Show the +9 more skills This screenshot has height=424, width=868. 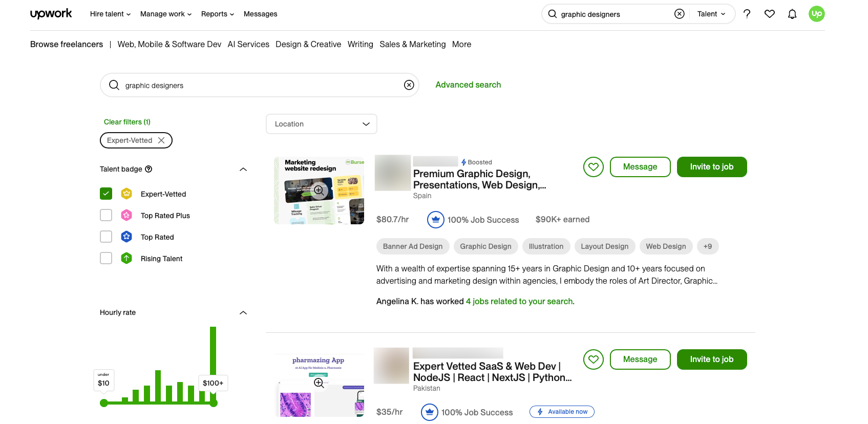[708, 246]
